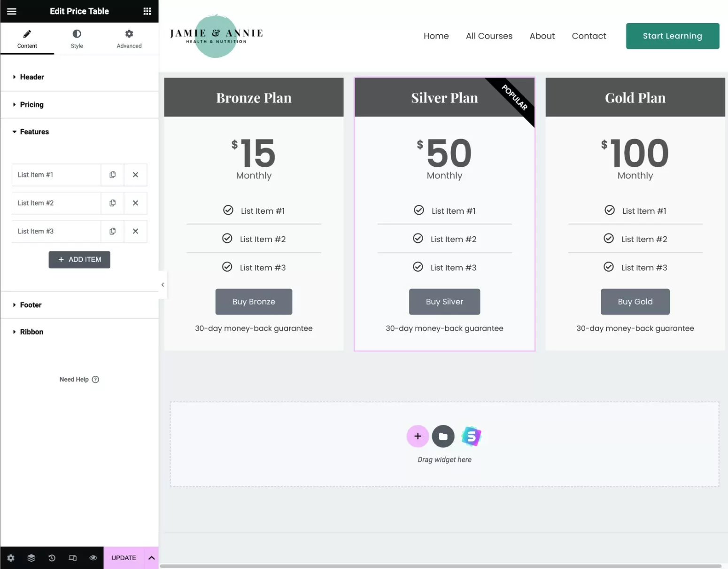This screenshot has width=728, height=569.
Task: Collapse the editor side panel
Action: point(163,285)
